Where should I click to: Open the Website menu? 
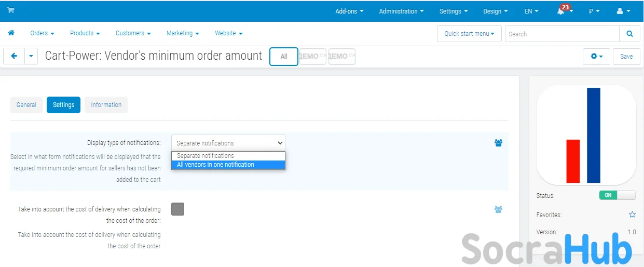(x=229, y=33)
